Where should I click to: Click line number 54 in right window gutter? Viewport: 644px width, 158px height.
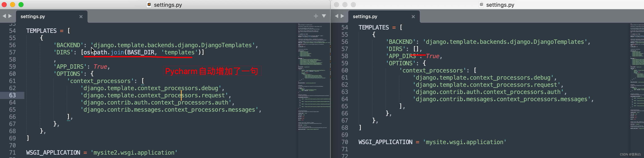(345, 28)
